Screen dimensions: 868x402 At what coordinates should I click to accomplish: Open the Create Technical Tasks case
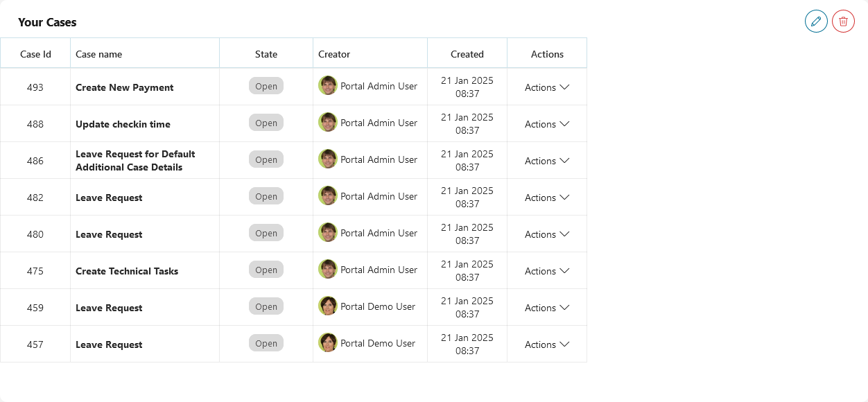127,271
